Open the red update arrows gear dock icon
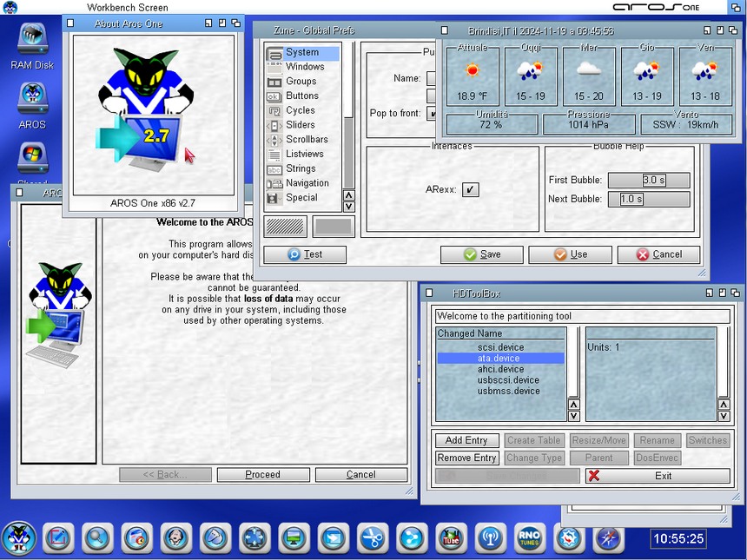This screenshot has height=560, width=747. click(569, 538)
